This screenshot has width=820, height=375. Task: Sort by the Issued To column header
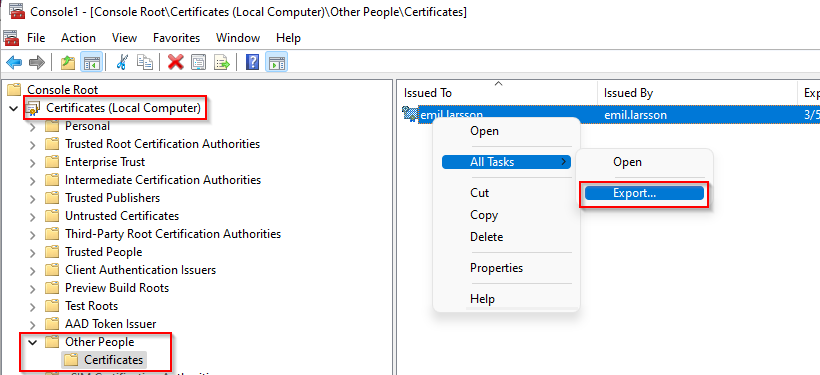[x=497, y=93]
